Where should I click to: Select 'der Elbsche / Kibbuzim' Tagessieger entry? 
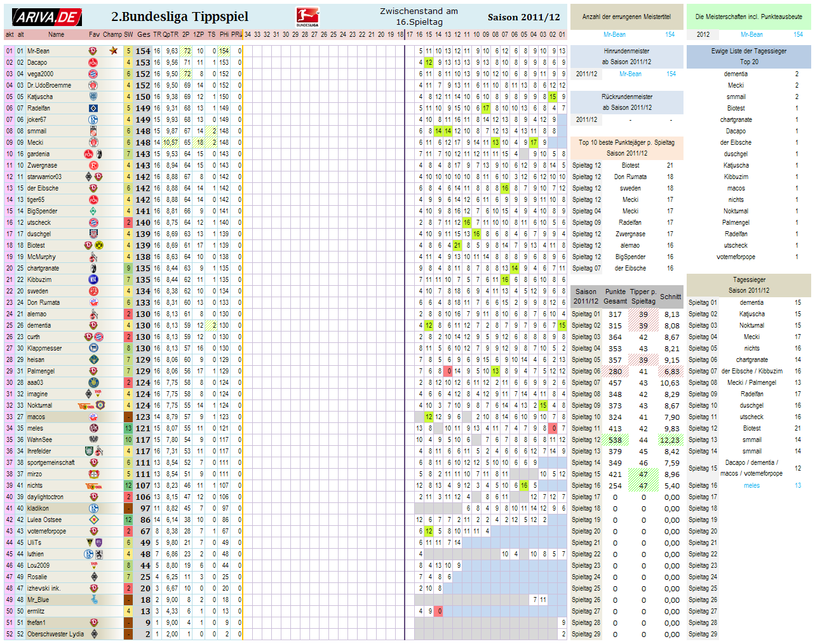pyautogui.click(x=751, y=371)
